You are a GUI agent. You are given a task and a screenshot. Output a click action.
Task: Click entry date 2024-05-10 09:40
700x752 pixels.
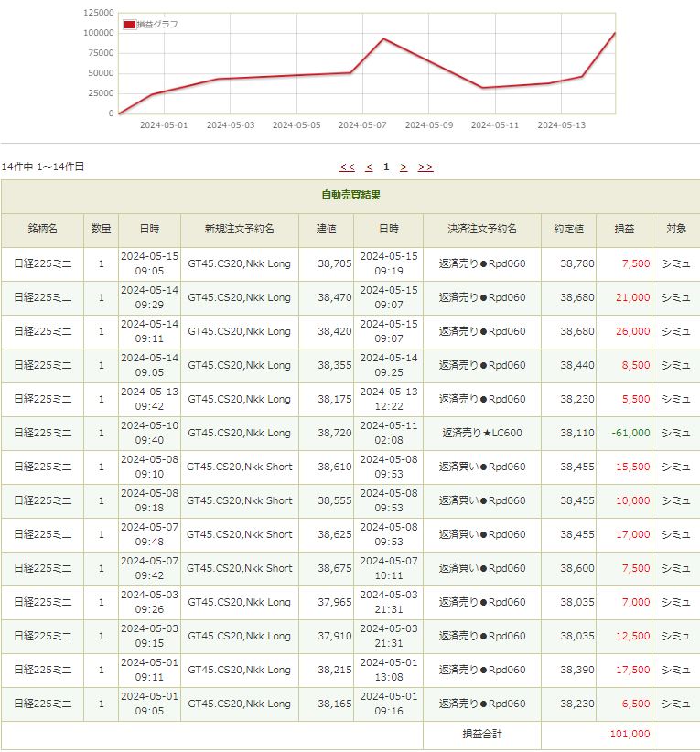pos(150,433)
